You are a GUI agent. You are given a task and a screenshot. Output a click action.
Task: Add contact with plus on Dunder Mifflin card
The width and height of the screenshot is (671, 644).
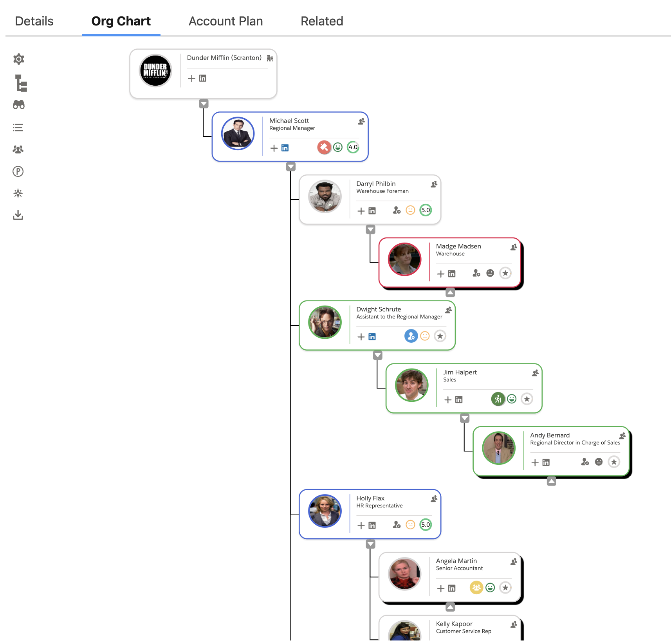click(x=191, y=78)
